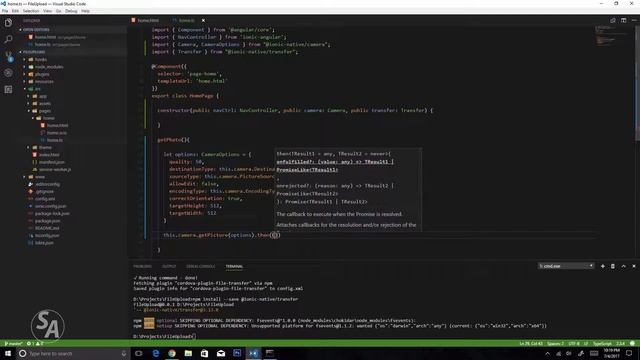The image size is (640, 360).
Task: Close the home.ts editor tab
Action: tap(203, 20)
